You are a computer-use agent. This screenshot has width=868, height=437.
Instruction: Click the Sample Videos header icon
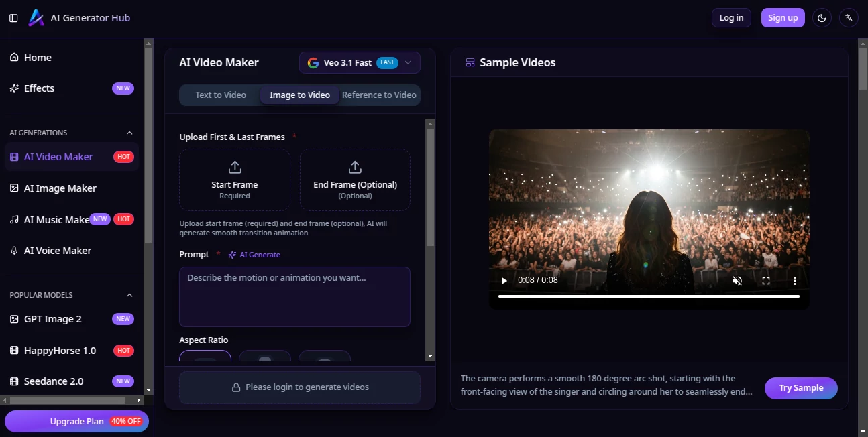point(470,63)
